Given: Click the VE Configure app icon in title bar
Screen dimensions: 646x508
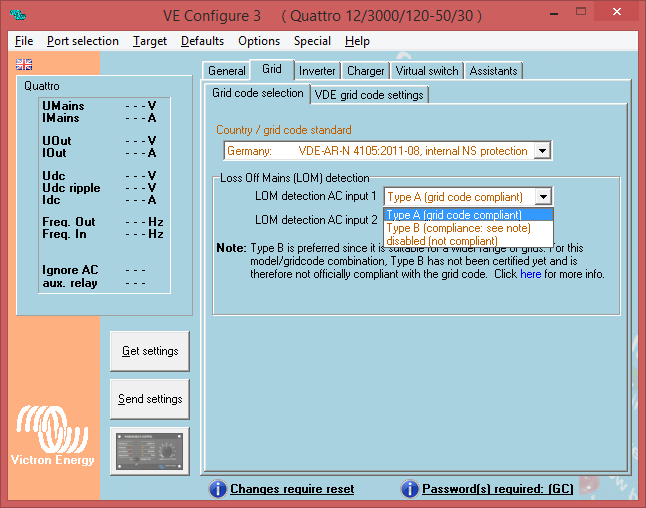Looking at the screenshot, I should pos(19,16).
